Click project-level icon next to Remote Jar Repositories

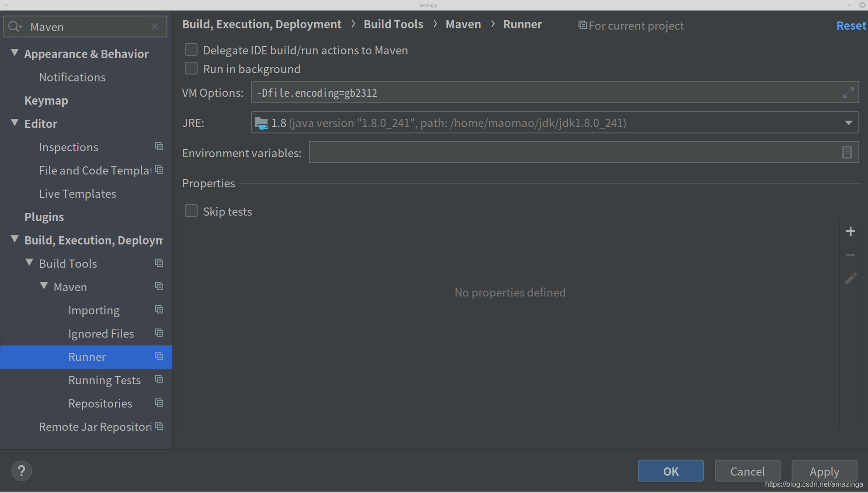pyautogui.click(x=159, y=426)
